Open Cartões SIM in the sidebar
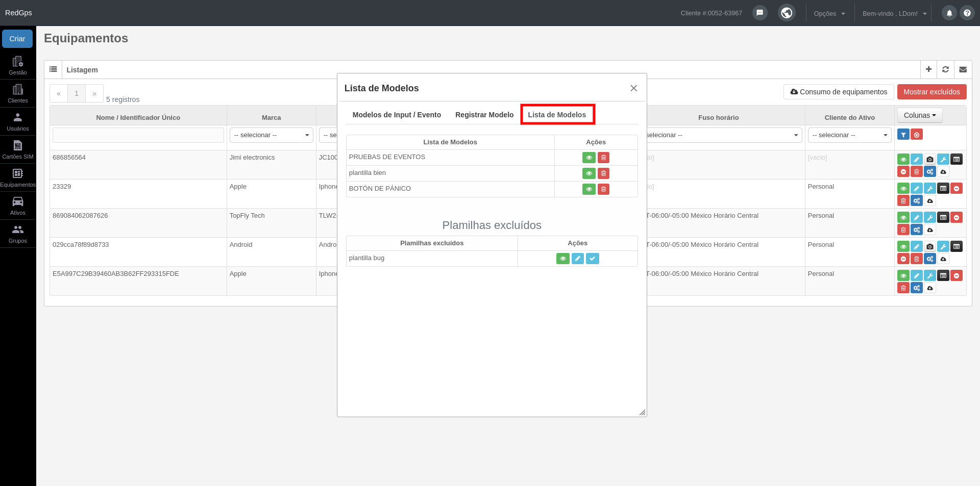The image size is (980, 486). click(18, 149)
